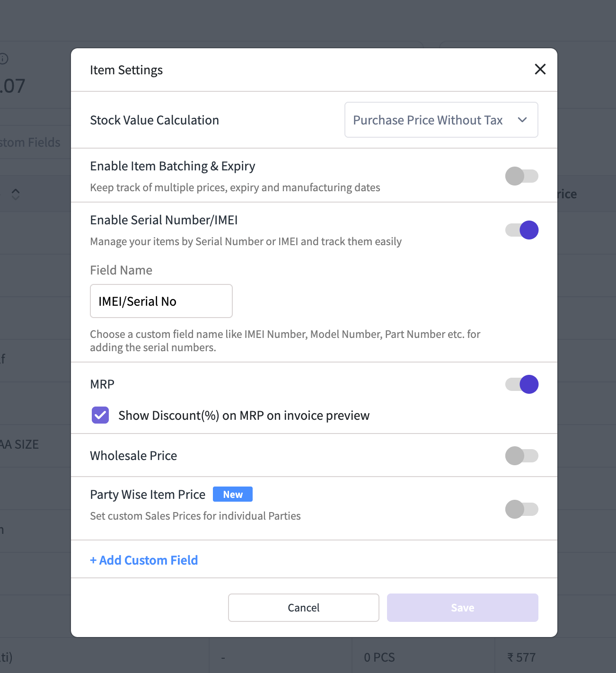Enable the Wholesale Price toggle

pyautogui.click(x=521, y=456)
